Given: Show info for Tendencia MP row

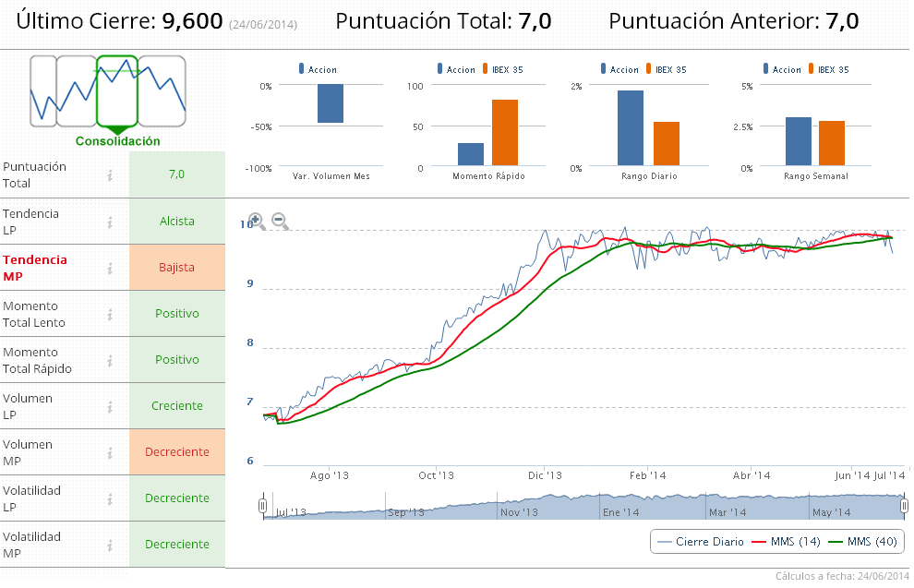Looking at the screenshot, I should (110, 268).
